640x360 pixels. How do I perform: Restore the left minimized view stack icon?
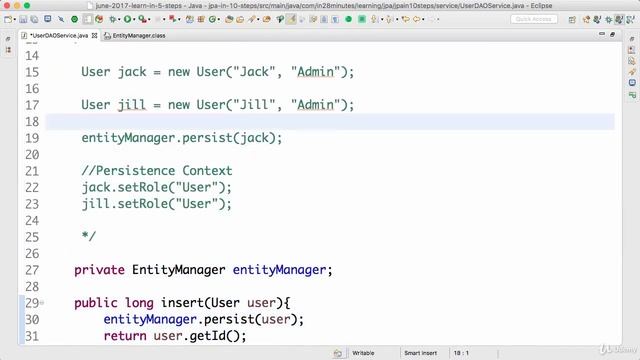click(8, 39)
